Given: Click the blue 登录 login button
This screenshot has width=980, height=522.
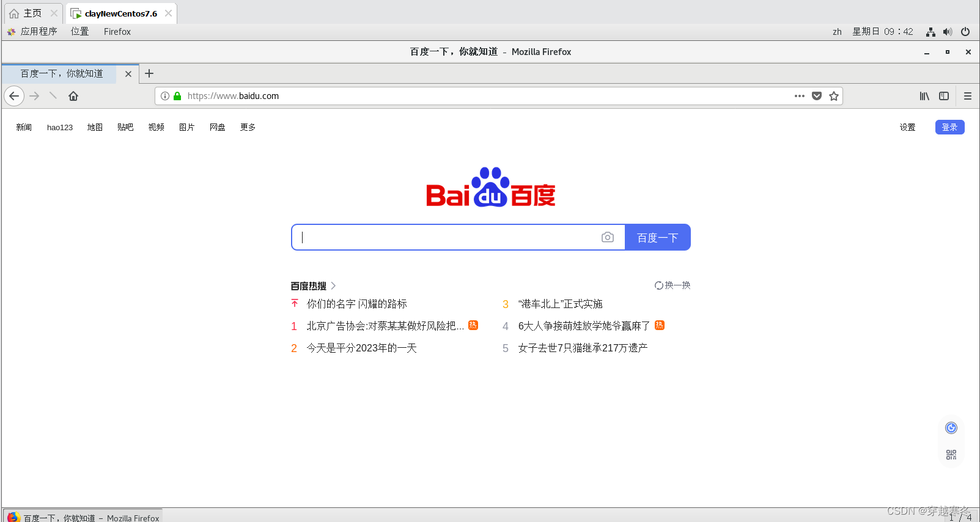Looking at the screenshot, I should point(950,127).
